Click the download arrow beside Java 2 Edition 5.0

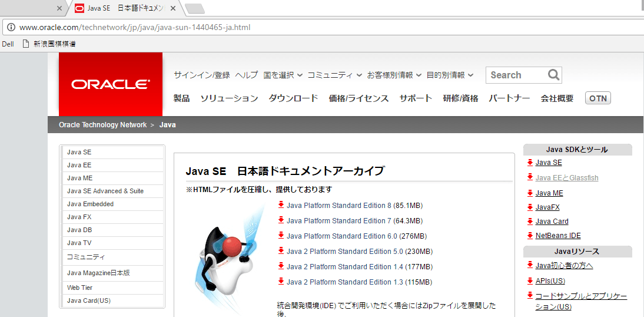[x=281, y=250]
